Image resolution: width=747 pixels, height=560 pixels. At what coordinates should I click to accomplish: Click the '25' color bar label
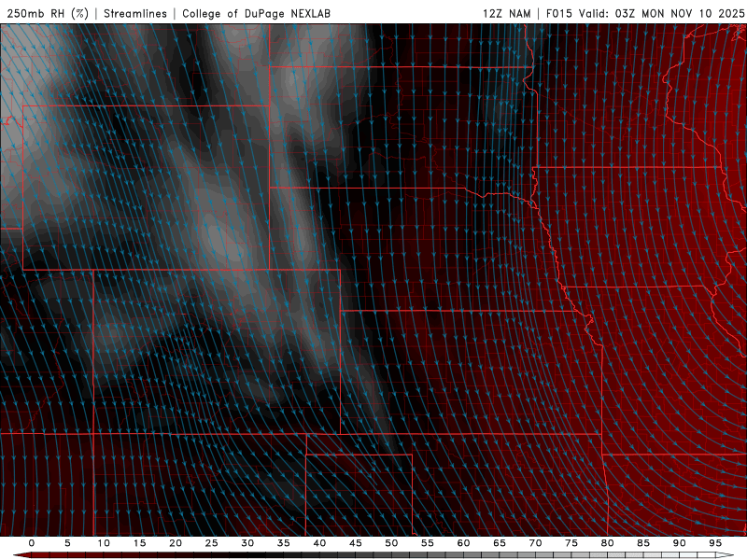tap(212, 543)
